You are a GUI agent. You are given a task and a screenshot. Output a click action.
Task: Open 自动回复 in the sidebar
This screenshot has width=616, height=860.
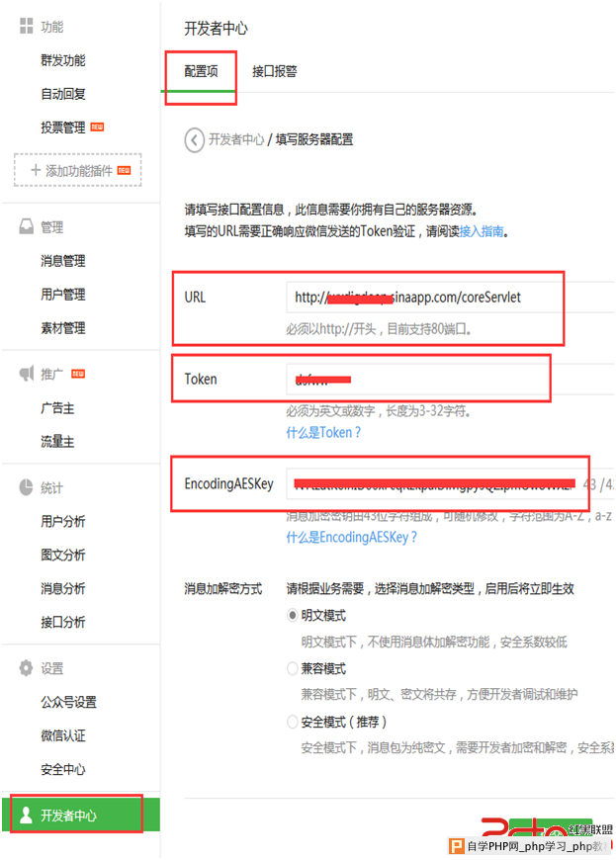coord(63,94)
